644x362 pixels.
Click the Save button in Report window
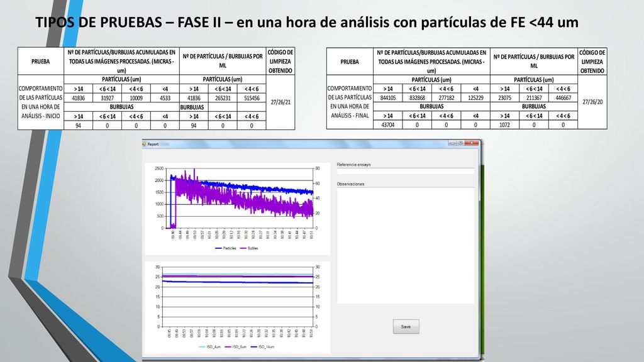(x=406, y=327)
